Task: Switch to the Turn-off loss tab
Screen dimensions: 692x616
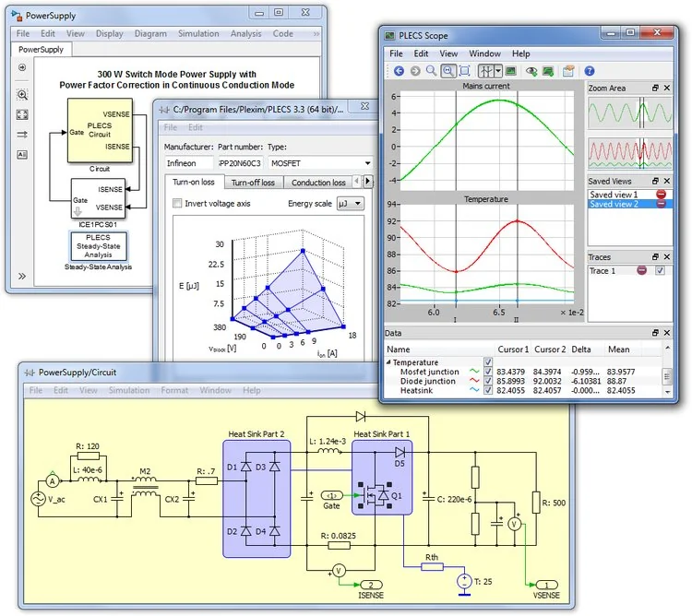Action: point(253,183)
